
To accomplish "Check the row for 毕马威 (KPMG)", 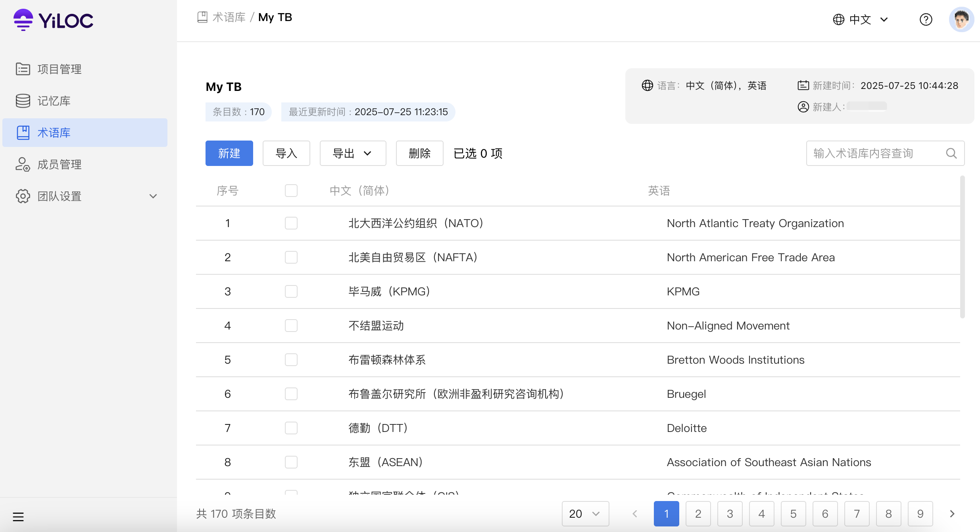I will coord(291,291).
